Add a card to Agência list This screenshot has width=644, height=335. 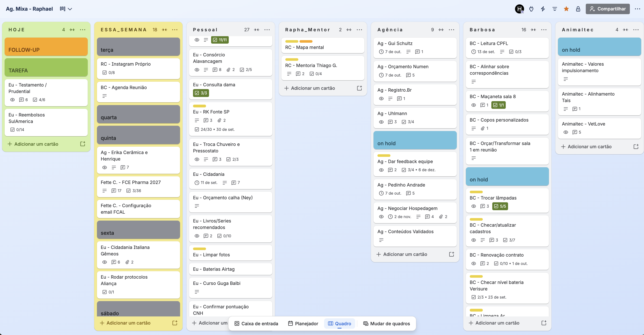click(x=402, y=254)
